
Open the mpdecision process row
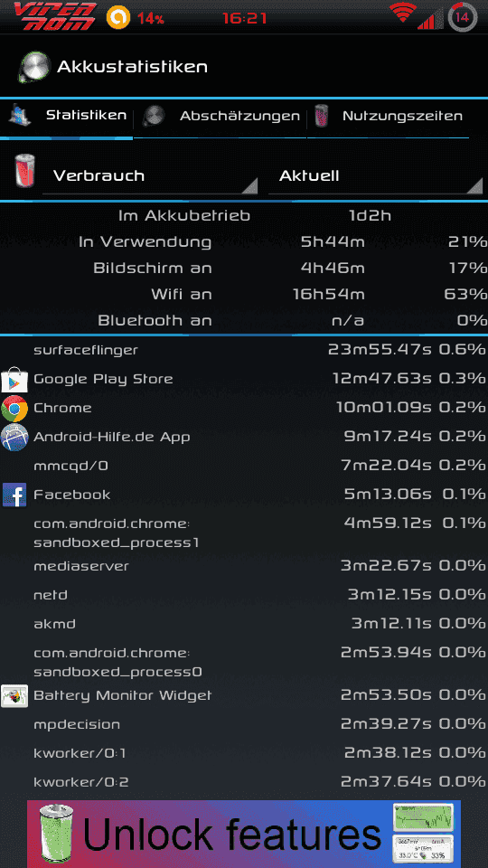pos(244,724)
